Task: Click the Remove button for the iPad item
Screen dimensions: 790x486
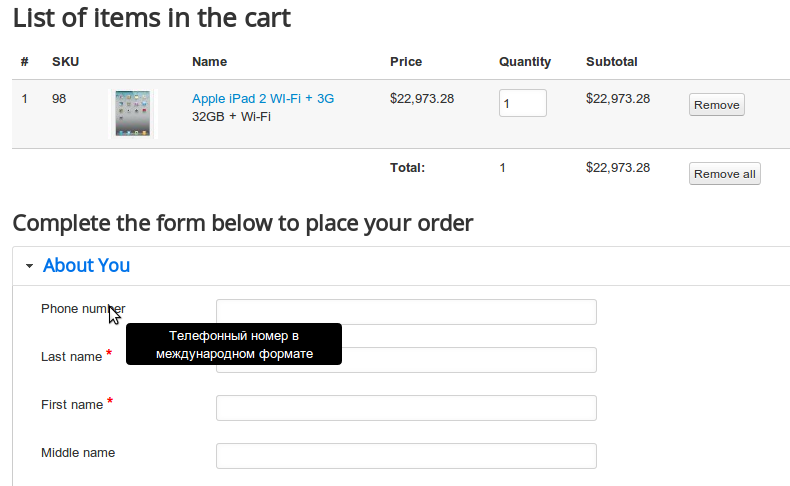Action: [x=716, y=105]
